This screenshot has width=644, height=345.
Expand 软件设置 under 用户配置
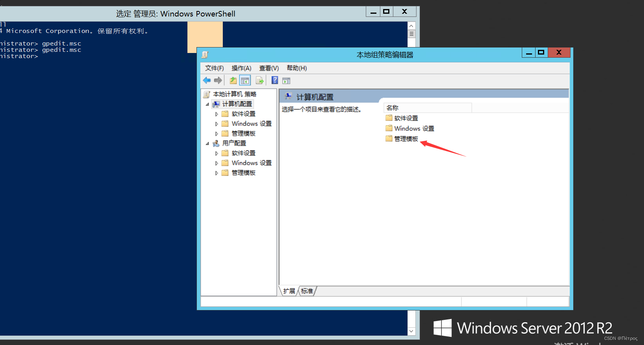point(217,153)
